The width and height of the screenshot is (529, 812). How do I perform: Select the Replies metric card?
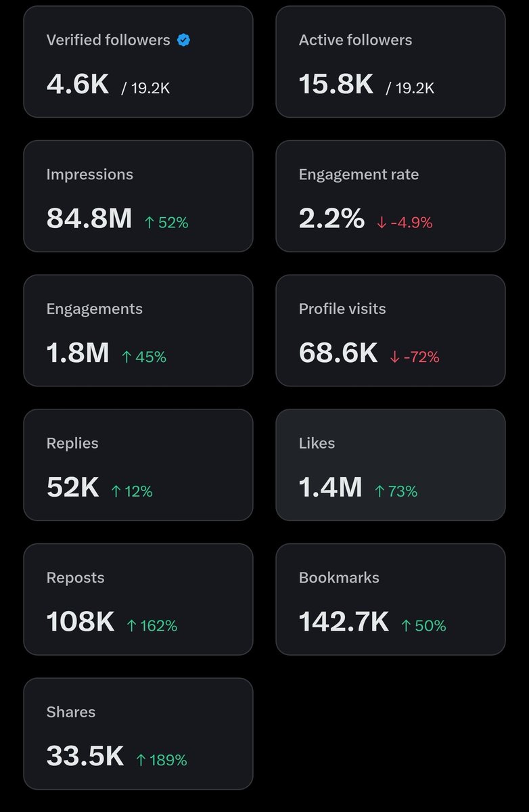coord(138,465)
